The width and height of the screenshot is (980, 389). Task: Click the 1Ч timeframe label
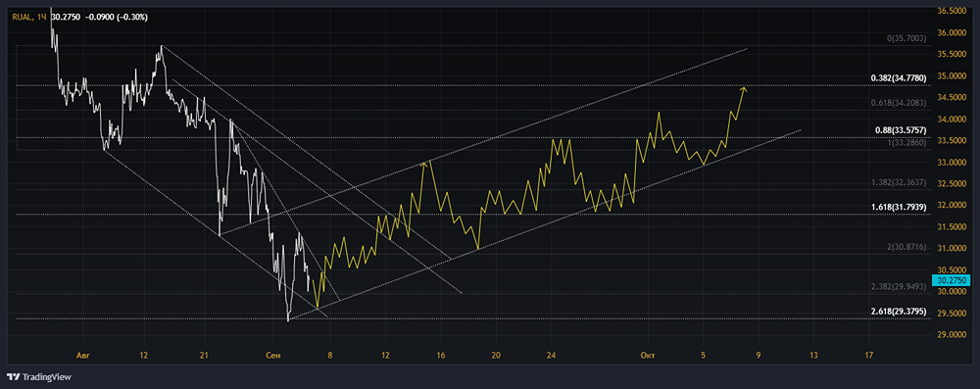42,17
